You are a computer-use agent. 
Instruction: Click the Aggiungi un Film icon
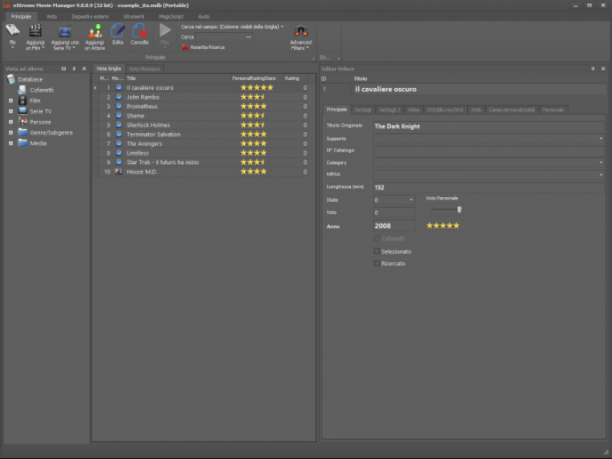tap(35, 30)
